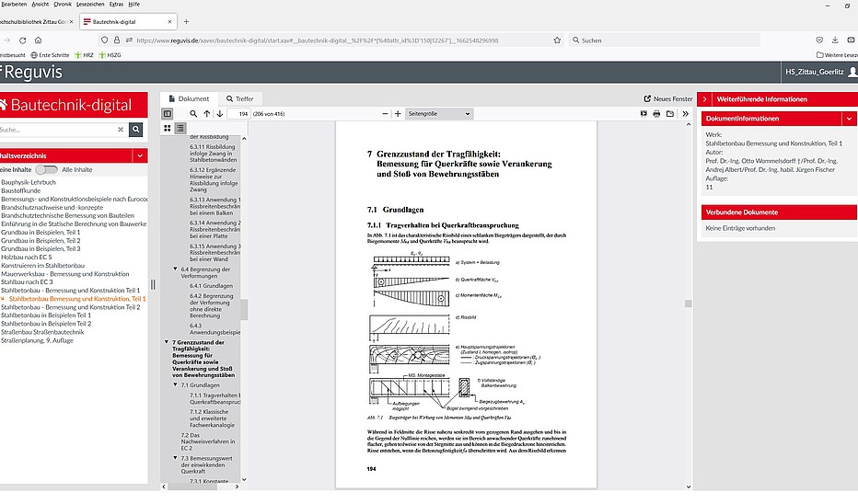The width and height of the screenshot is (858, 504).
Task: Open the HRZ bookmark
Action: pos(85,55)
